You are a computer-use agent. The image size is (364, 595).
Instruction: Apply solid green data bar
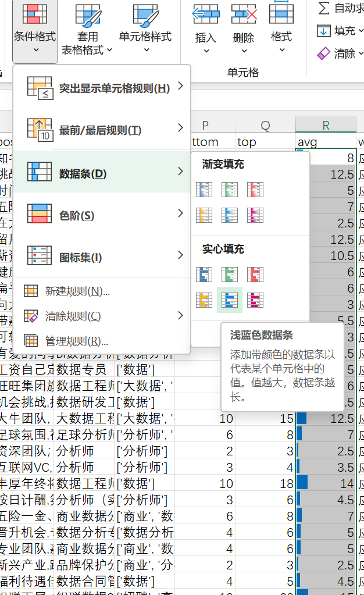tap(230, 275)
